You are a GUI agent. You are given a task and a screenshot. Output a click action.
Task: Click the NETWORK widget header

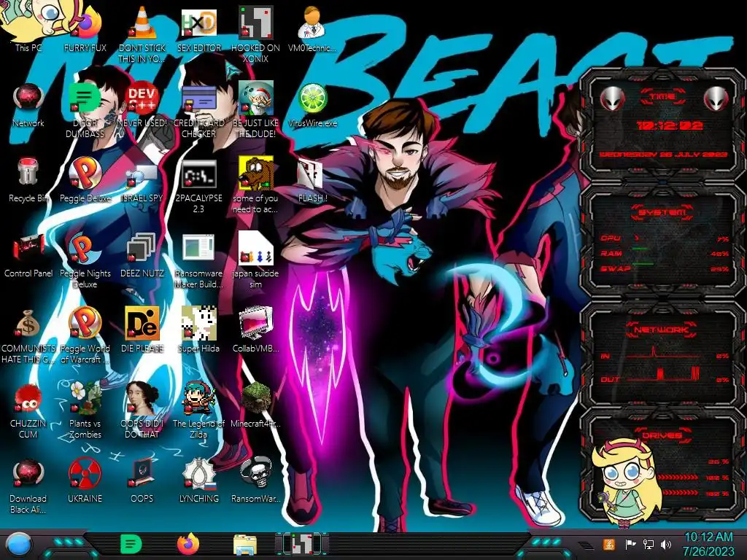(661, 329)
